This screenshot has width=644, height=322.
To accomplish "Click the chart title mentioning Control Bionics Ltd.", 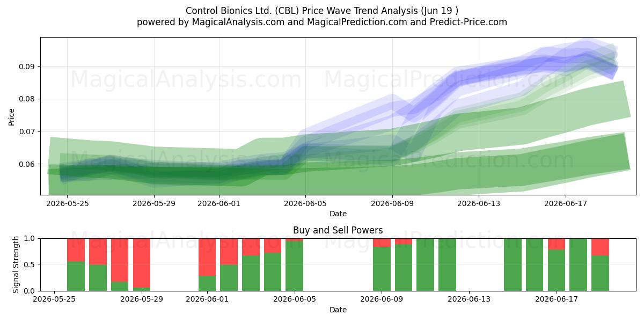I will pyautogui.click(x=322, y=11).
